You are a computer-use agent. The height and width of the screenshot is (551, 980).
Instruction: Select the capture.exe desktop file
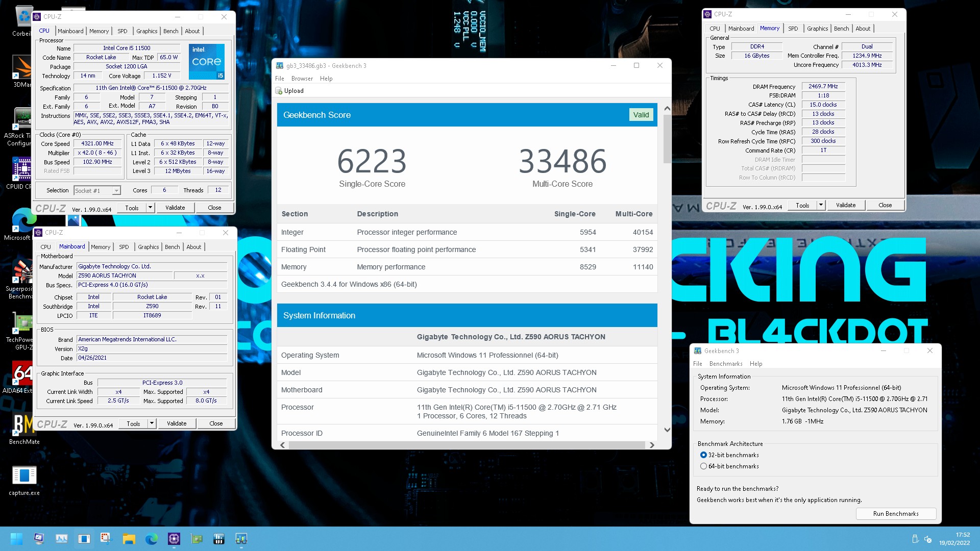click(x=24, y=481)
